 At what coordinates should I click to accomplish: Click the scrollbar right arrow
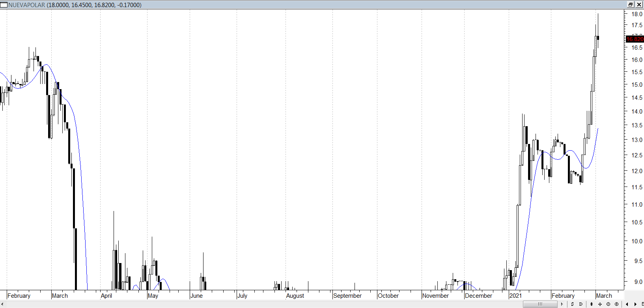tap(562, 304)
